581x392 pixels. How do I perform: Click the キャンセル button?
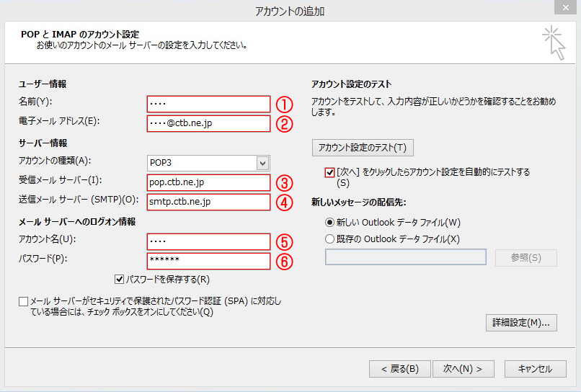(x=536, y=369)
